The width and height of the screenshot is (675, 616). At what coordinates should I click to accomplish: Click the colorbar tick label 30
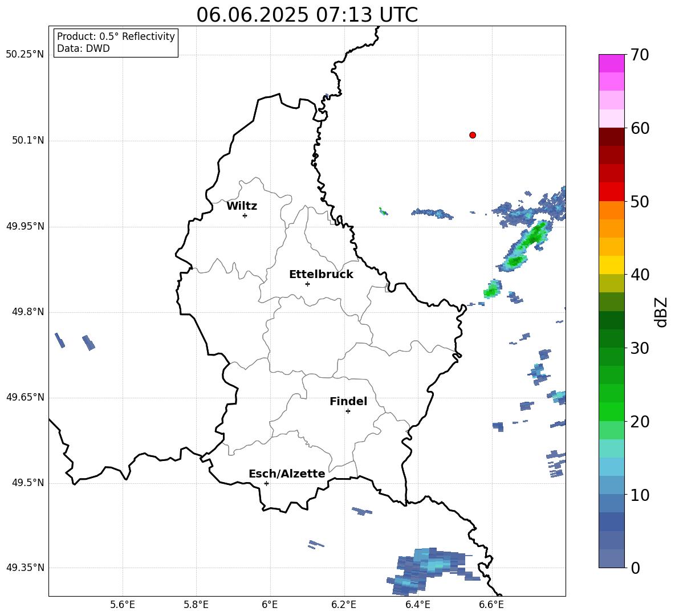640,348
